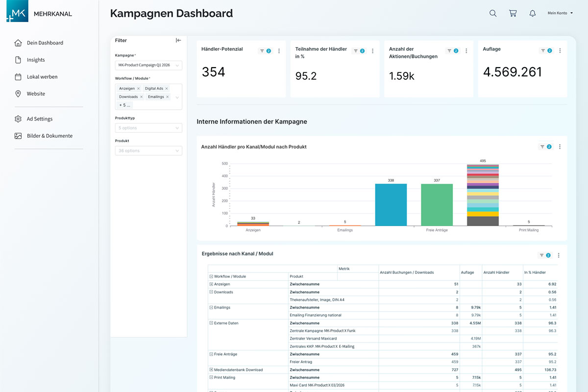
Task: Open the shopping cart
Action: point(513,13)
